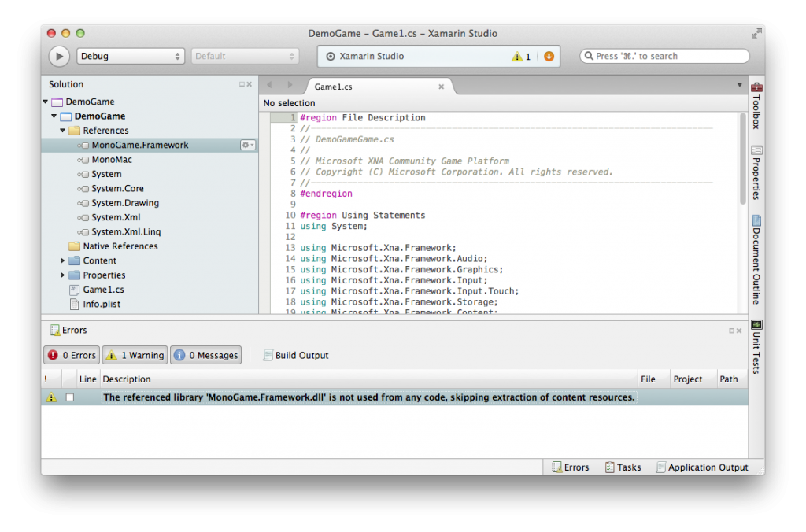Open the Default target dropdown
This screenshot has height=532, width=806.
coord(246,56)
